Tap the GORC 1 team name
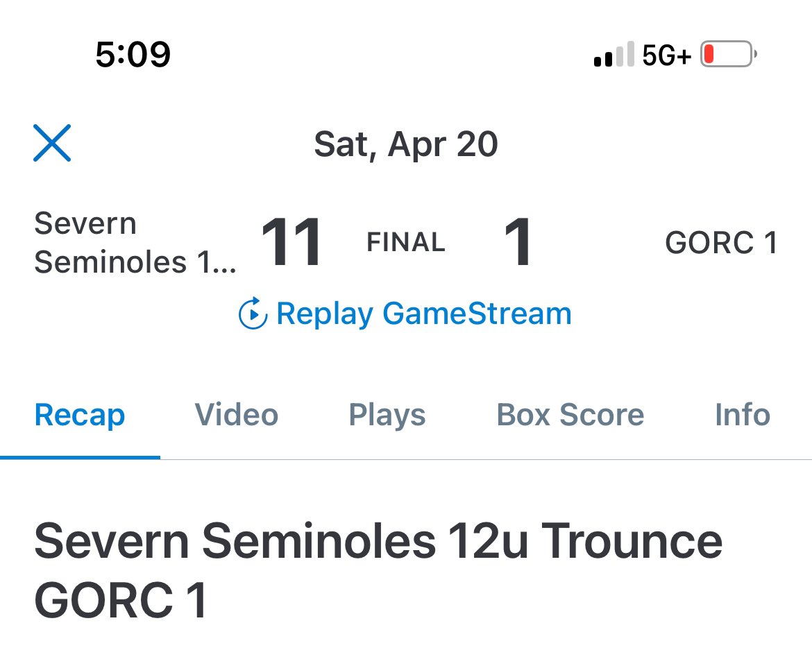This screenshot has height=657, width=812. pos(721,242)
